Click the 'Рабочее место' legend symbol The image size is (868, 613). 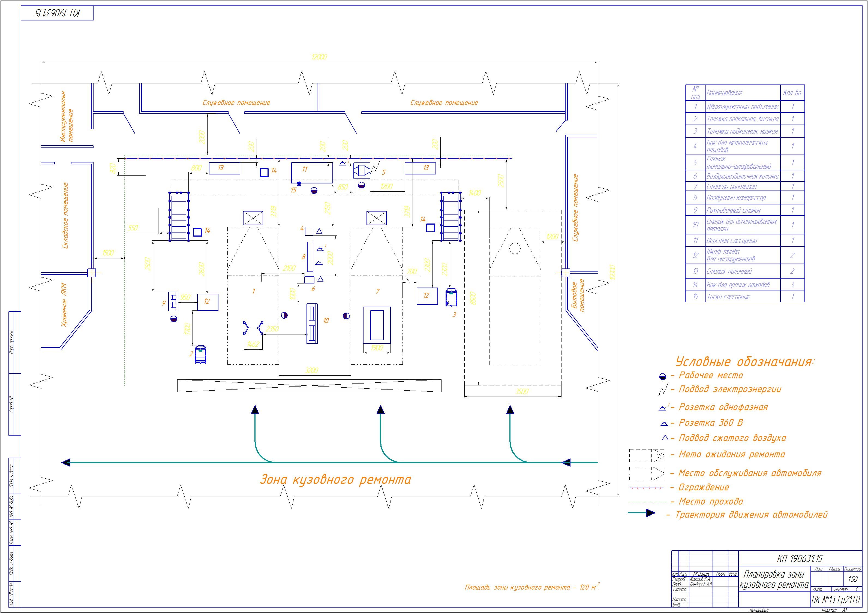click(662, 376)
